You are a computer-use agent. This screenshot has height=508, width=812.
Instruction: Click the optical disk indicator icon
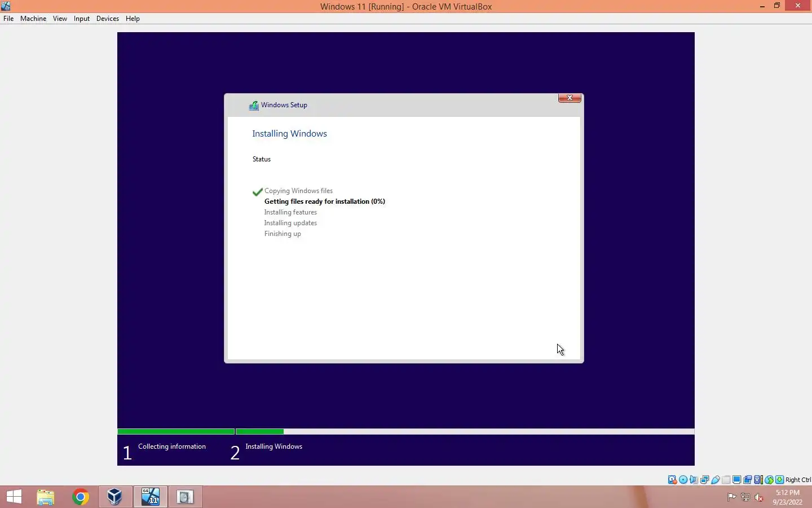(x=683, y=480)
